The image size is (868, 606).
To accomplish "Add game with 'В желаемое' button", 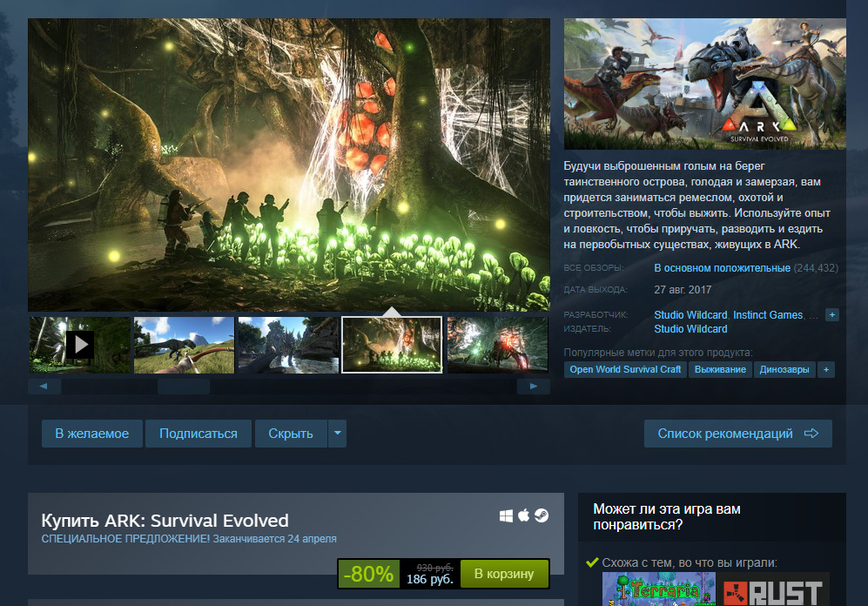I will 92,434.
